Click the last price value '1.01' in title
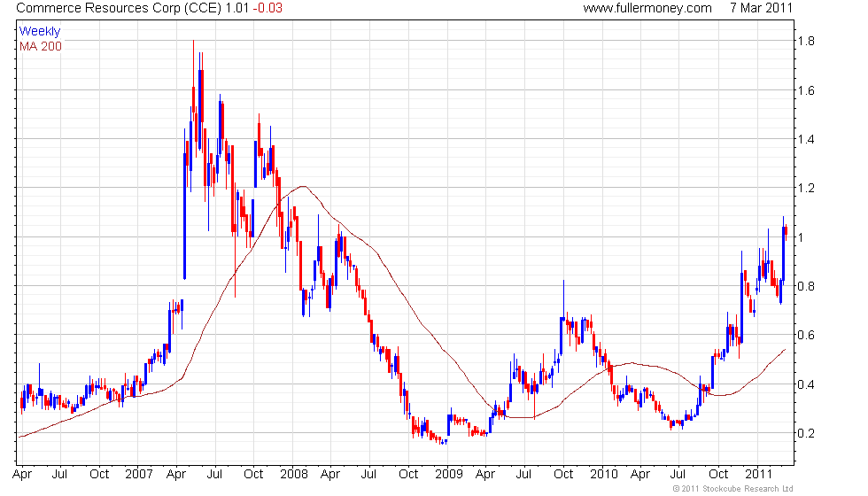 (x=236, y=8)
